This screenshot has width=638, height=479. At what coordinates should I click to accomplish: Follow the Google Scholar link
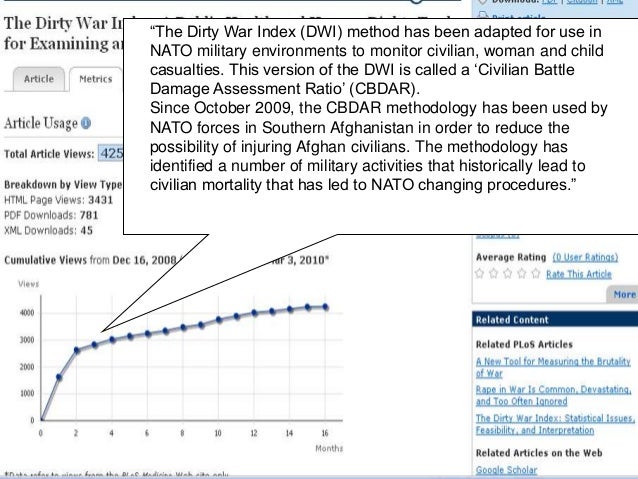coord(507,470)
